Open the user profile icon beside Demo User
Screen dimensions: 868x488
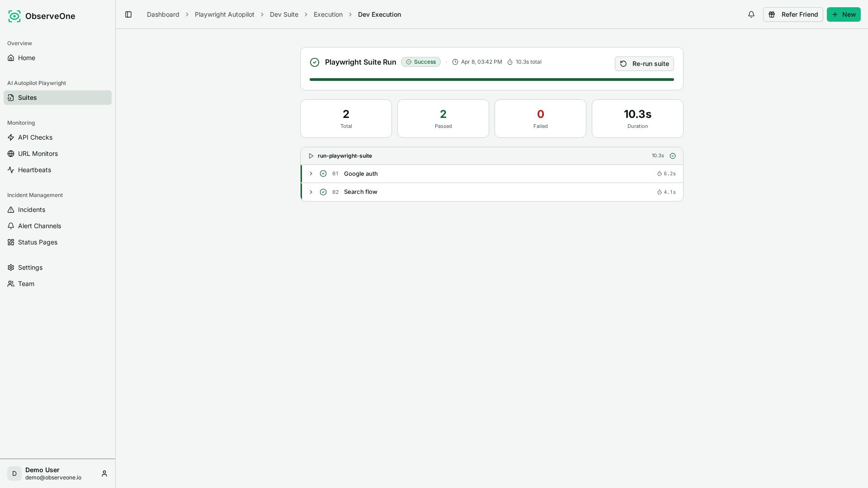(104, 474)
